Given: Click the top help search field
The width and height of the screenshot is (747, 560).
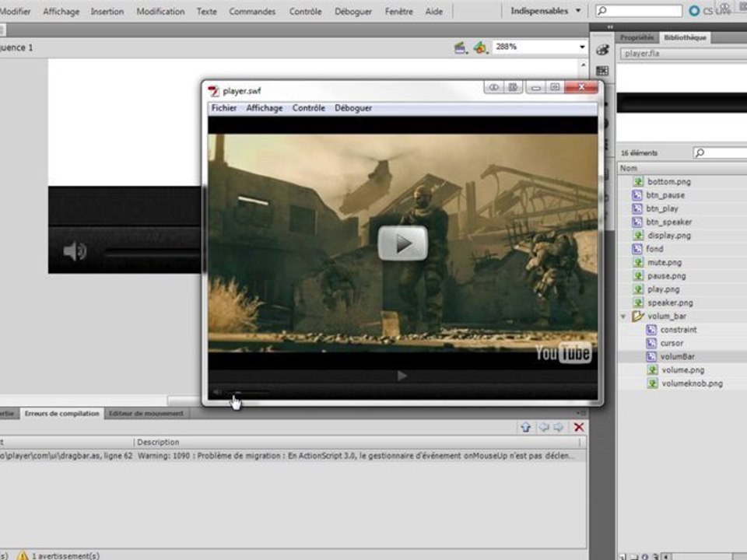Looking at the screenshot, I should pyautogui.click(x=640, y=10).
